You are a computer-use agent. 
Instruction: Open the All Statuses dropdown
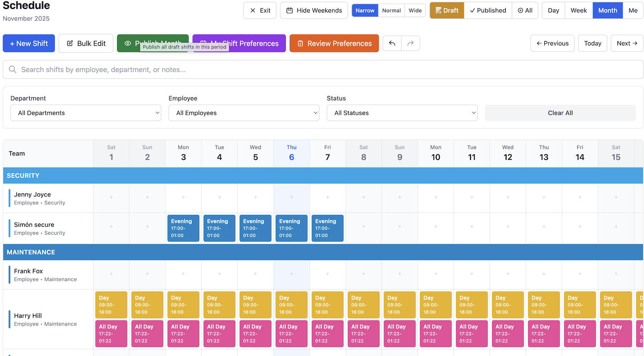point(402,113)
